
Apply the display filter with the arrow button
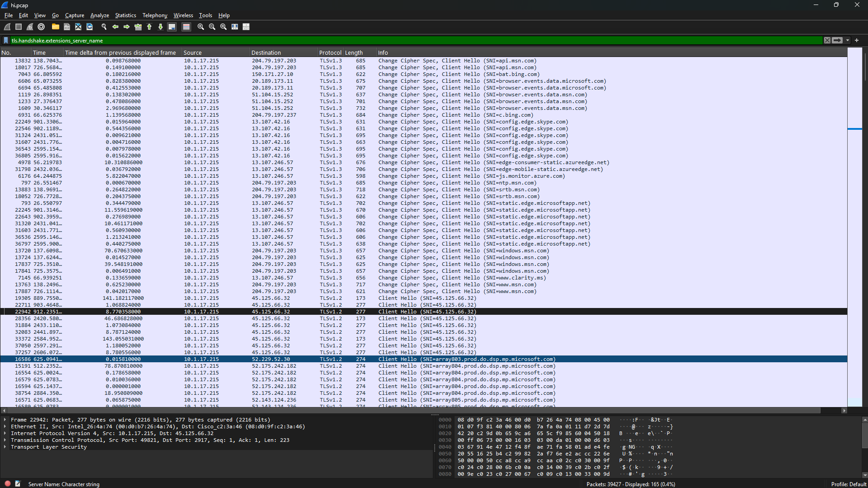837,40
